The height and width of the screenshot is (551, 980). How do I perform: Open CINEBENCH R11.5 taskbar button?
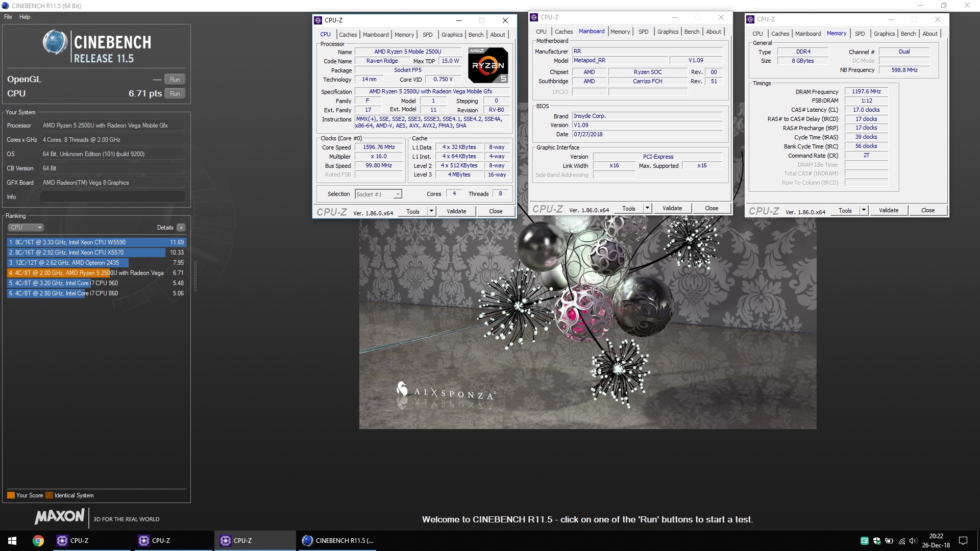coord(337,540)
